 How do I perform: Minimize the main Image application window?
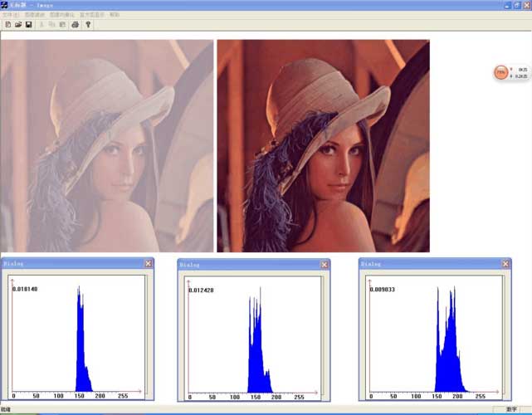507,5
